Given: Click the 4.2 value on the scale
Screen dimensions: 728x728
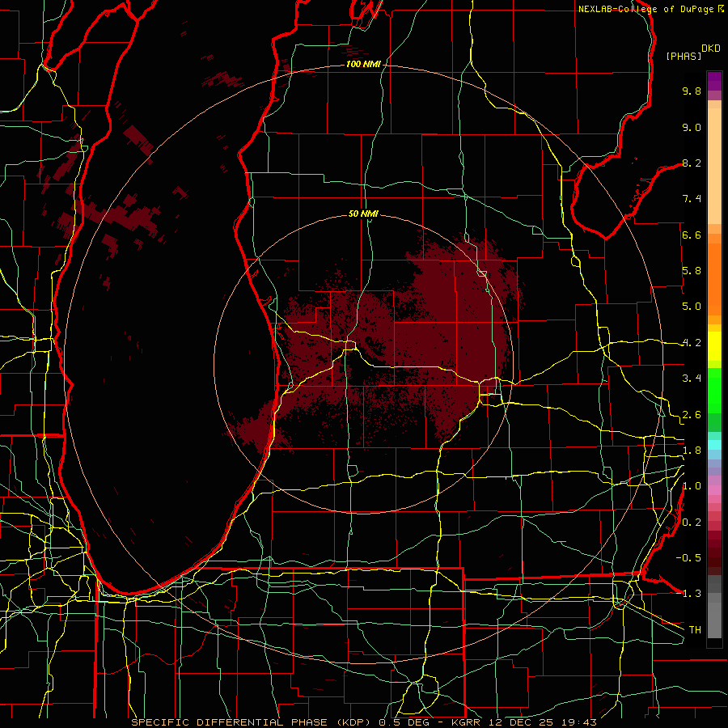Looking at the screenshot, I should 692,343.
